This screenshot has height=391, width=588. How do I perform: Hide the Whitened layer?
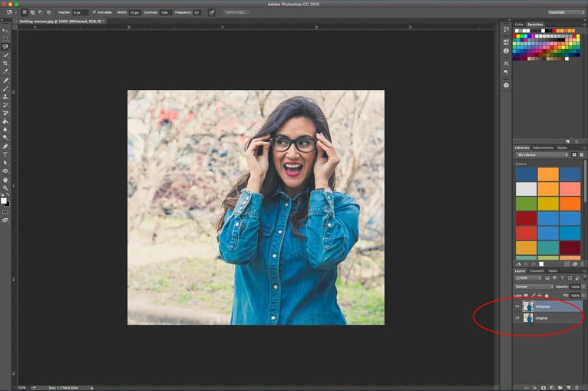point(517,307)
